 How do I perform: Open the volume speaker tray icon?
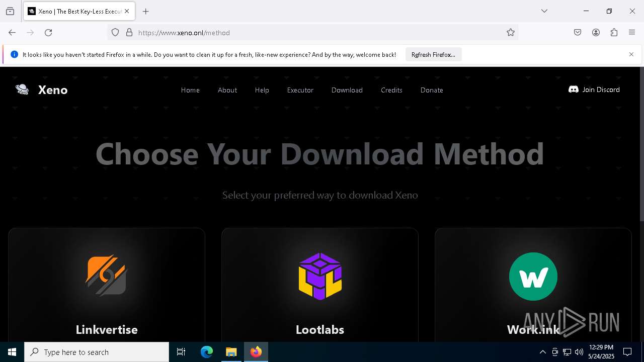click(x=579, y=352)
